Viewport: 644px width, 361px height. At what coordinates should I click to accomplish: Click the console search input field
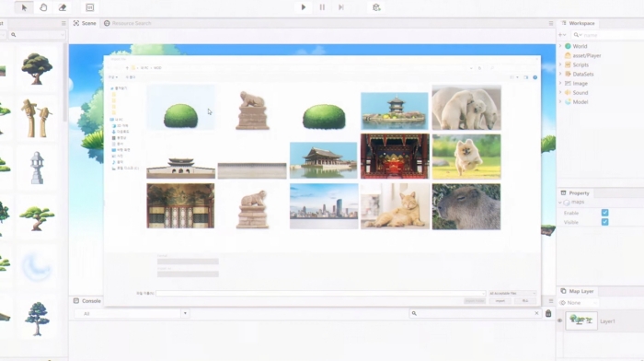[475, 313]
